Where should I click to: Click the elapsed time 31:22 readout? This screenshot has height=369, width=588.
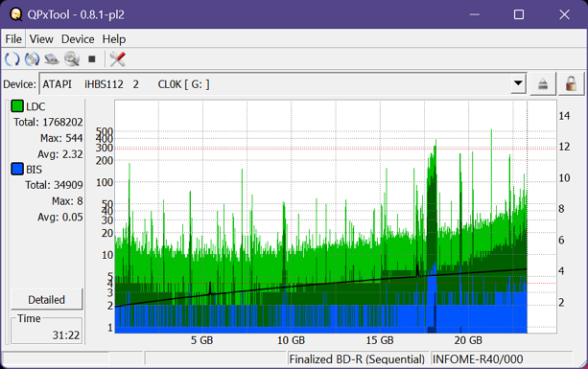(x=66, y=334)
